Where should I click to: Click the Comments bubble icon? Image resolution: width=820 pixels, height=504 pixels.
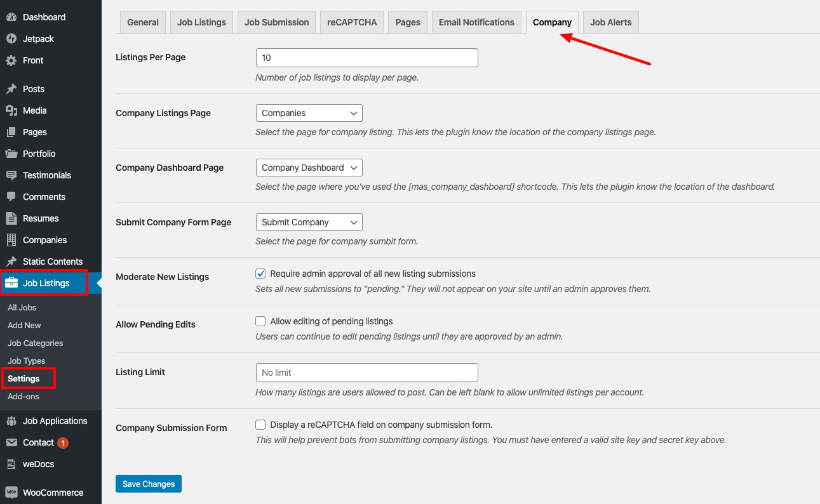11,197
